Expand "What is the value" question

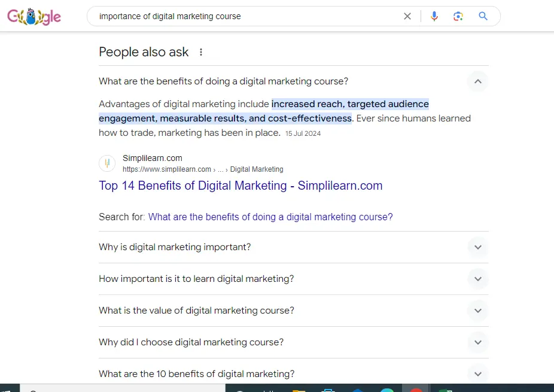(x=477, y=311)
